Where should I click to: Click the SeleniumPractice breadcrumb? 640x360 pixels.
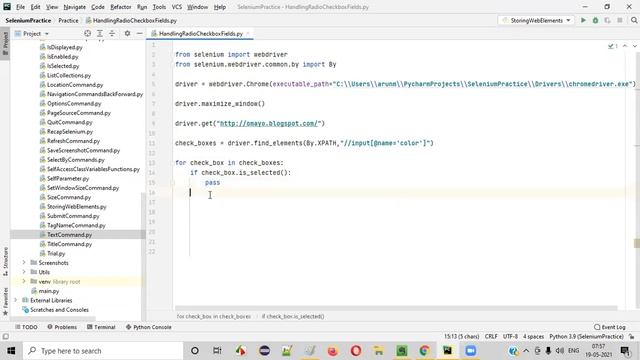pyautogui.click(x=29, y=20)
